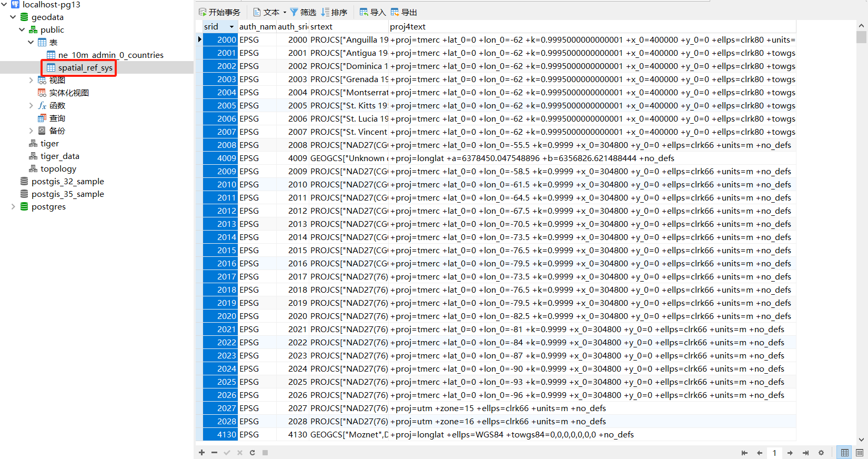Apply changes with the checkmark icon
The image size is (868, 459).
(x=227, y=452)
